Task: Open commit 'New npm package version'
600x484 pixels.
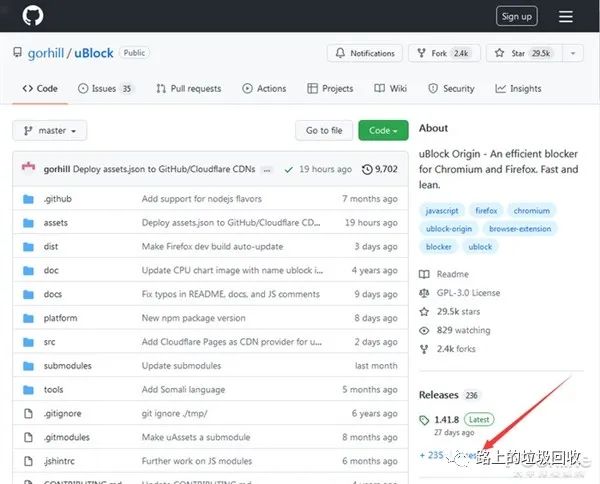Action: pos(194,318)
